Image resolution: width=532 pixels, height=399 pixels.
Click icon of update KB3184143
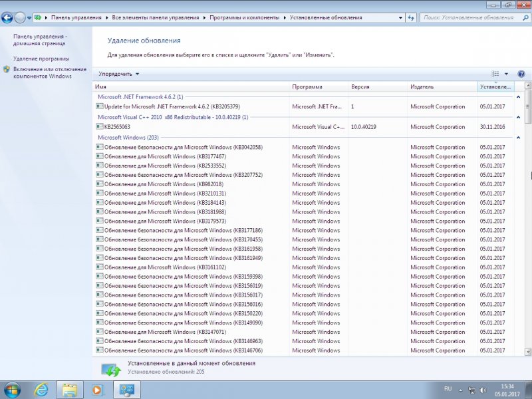click(x=99, y=202)
